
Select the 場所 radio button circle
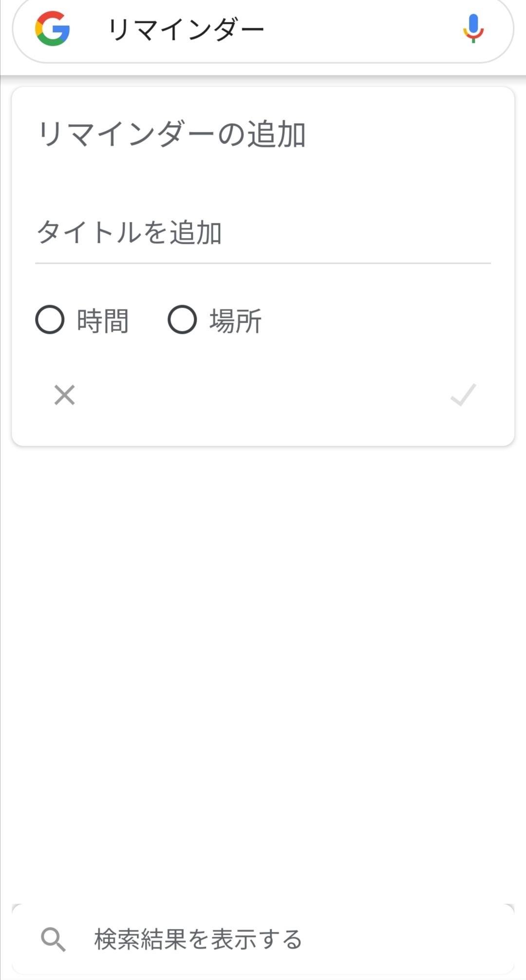(182, 320)
